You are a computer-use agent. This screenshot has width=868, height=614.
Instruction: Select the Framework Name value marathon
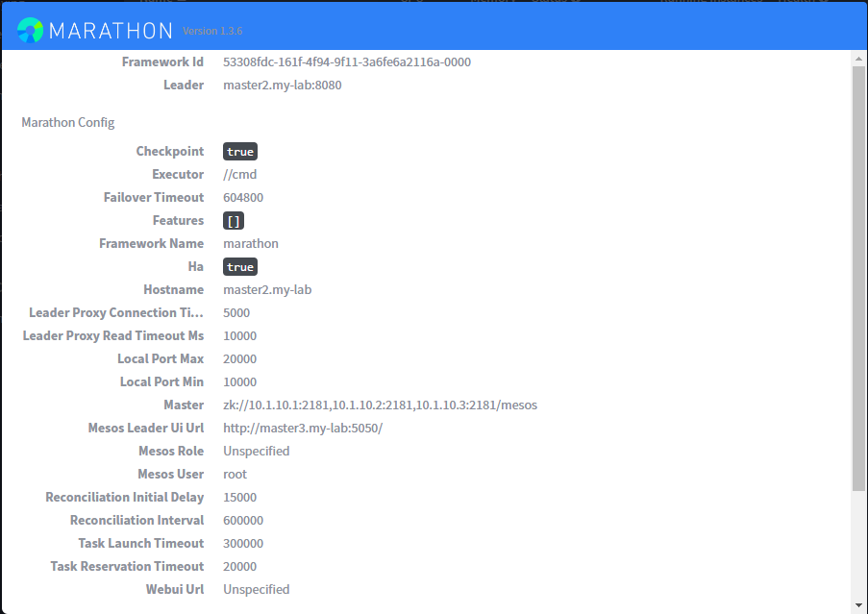point(251,243)
